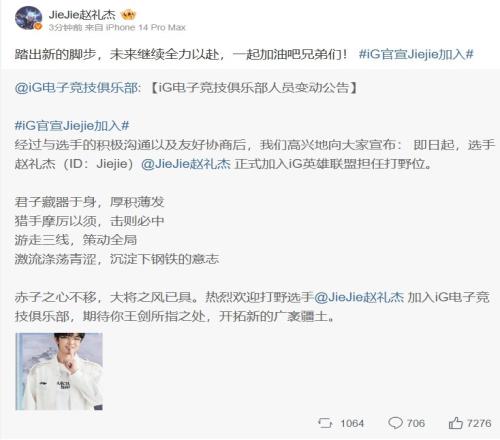Click the iPhone 14 Pro Max source text
Screen dimensions: 500x440
(146, 27)
